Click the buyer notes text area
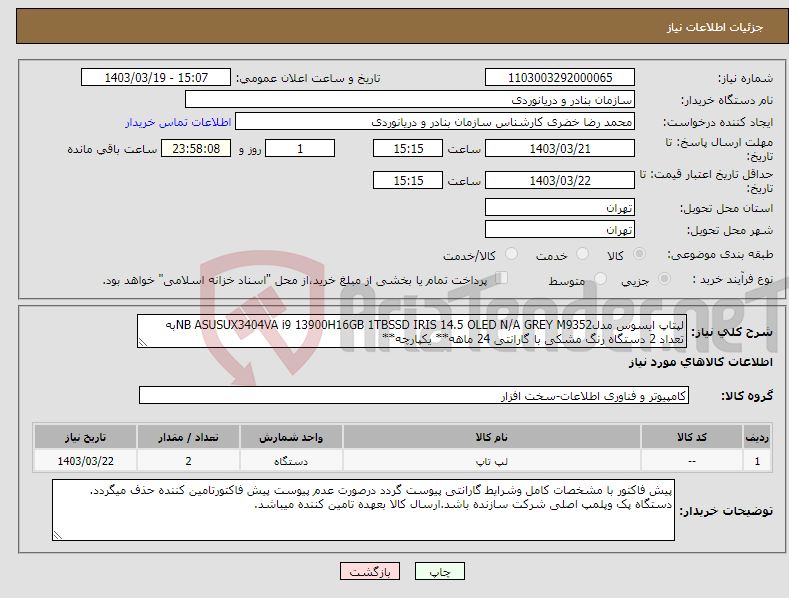This screenshot has width=789, height=598. (363, 510)
